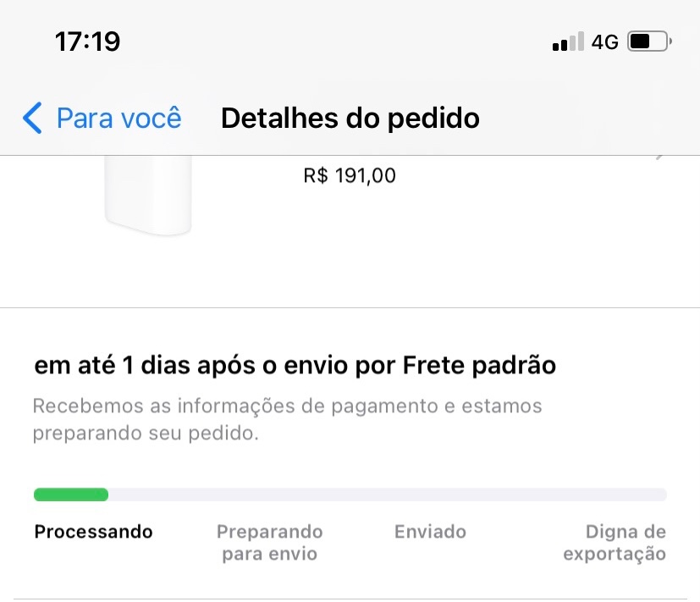Viewport: 700px width, 602px height.
Task: Tap the 4G network indicator
Action: coord(604,41)
